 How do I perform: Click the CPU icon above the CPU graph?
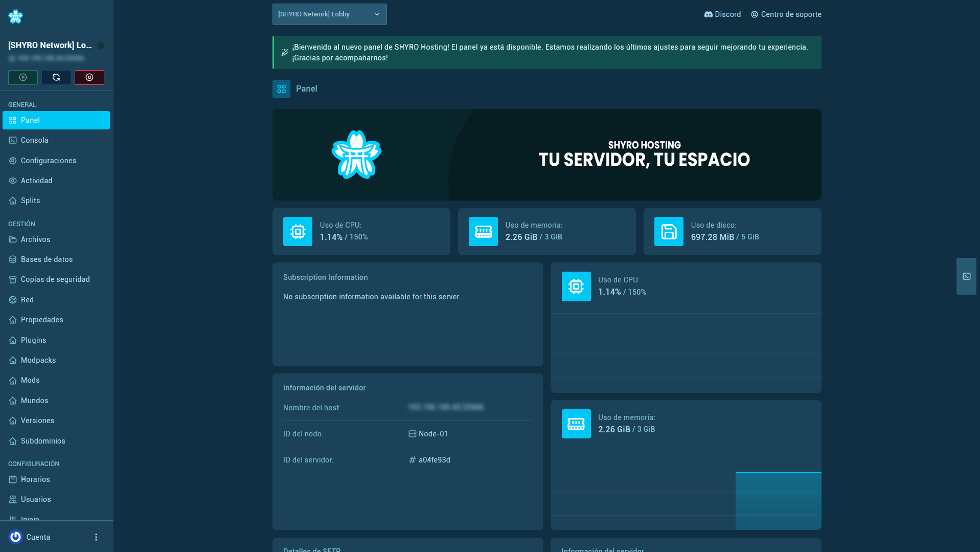tap(576, 286)
